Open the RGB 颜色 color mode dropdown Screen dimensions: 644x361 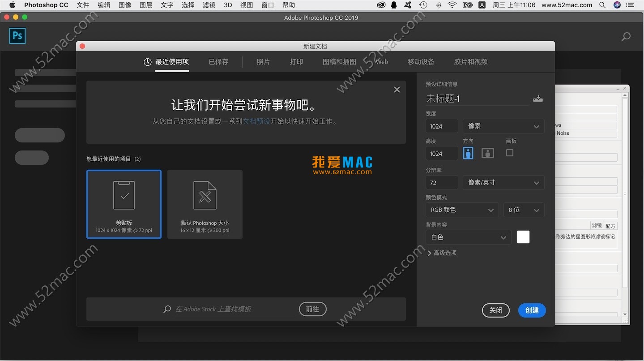[x=461, y=210]
